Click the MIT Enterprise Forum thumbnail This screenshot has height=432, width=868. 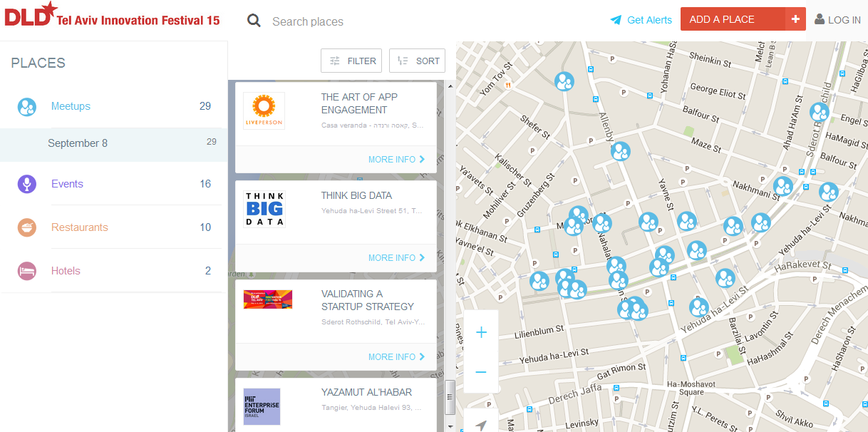(262, 407)
